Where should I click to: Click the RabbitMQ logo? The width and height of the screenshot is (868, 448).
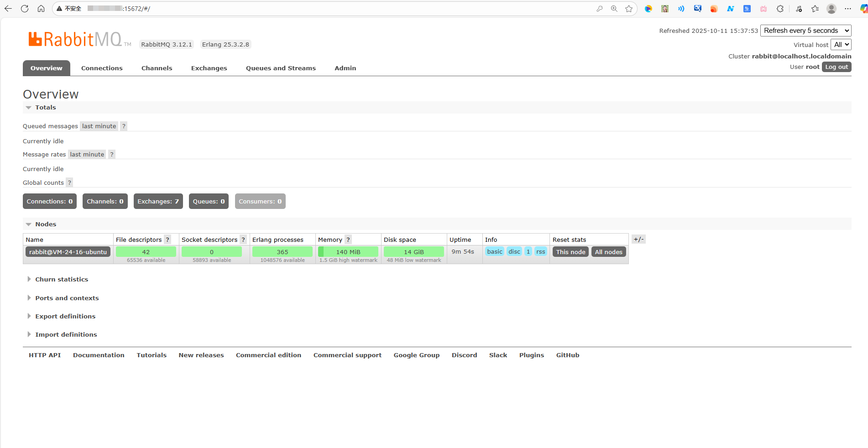click(75, 40)
